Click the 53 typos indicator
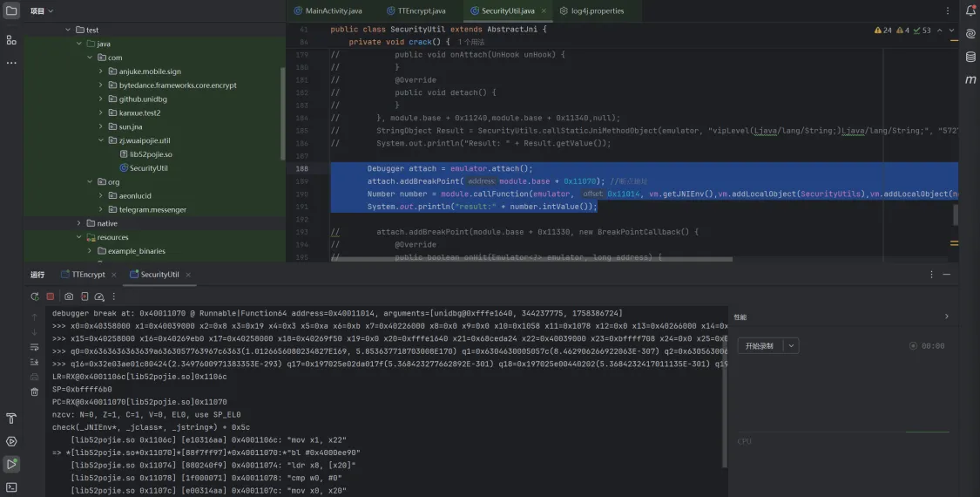This screenshot has height=497, width=980. [x=922, y=30]
